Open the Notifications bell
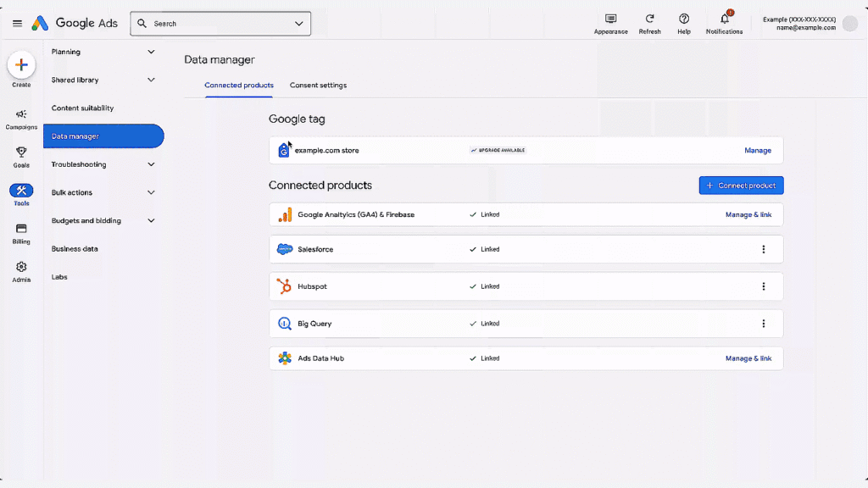This screenshot has width=868, height=488. click(x=723, y=19)
